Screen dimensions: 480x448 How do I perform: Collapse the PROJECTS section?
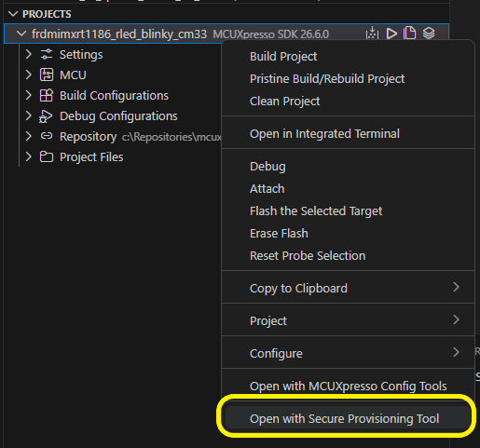pyautogui.click(x=13, y=14)
